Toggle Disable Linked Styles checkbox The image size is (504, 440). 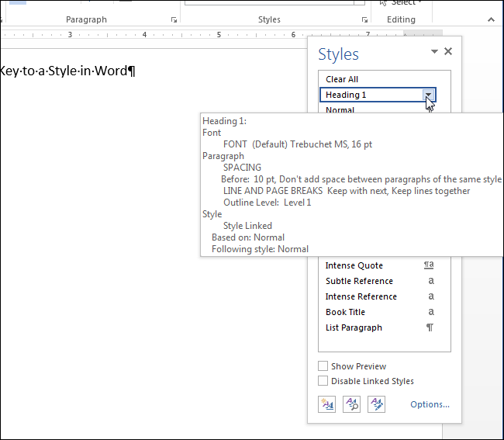(323, 381)
